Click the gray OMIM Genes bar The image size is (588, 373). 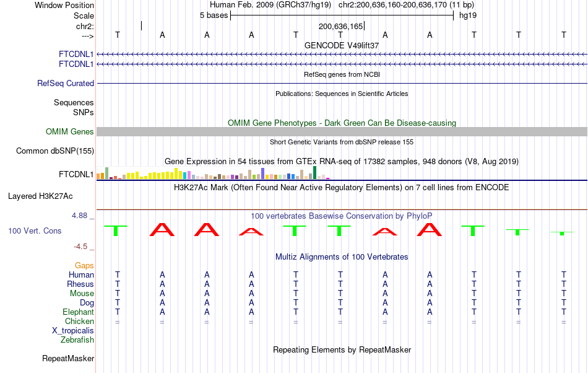tap(342, 132)
